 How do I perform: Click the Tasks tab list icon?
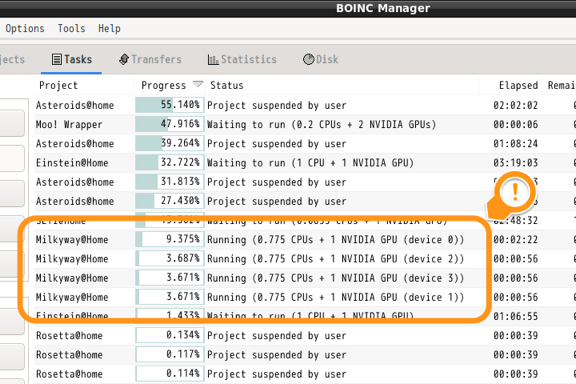57,59
